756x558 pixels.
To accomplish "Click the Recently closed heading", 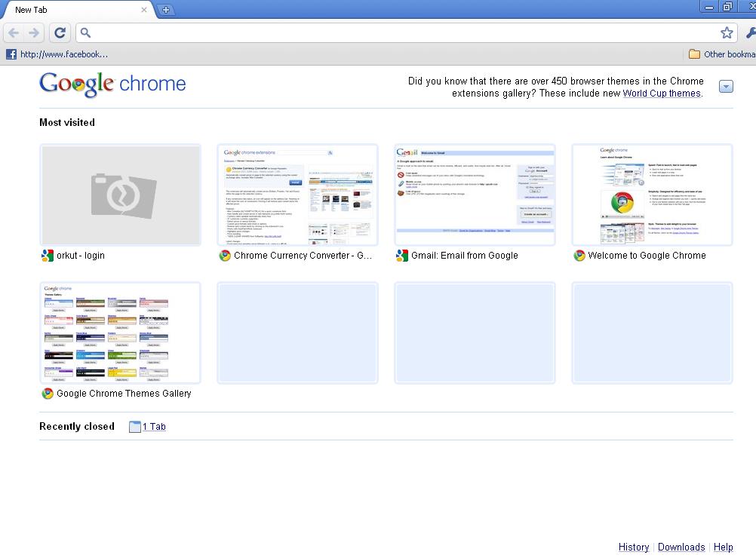I will coord(77,427).
